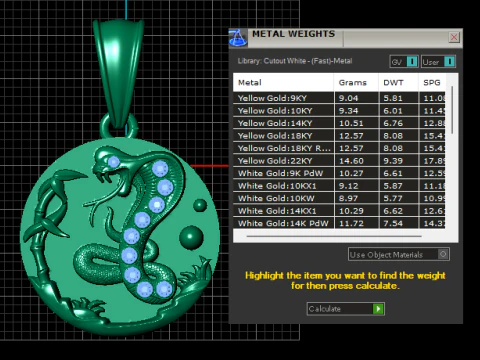
Task: Click the pendant bail in the viewport
Action: click(118, 73)
